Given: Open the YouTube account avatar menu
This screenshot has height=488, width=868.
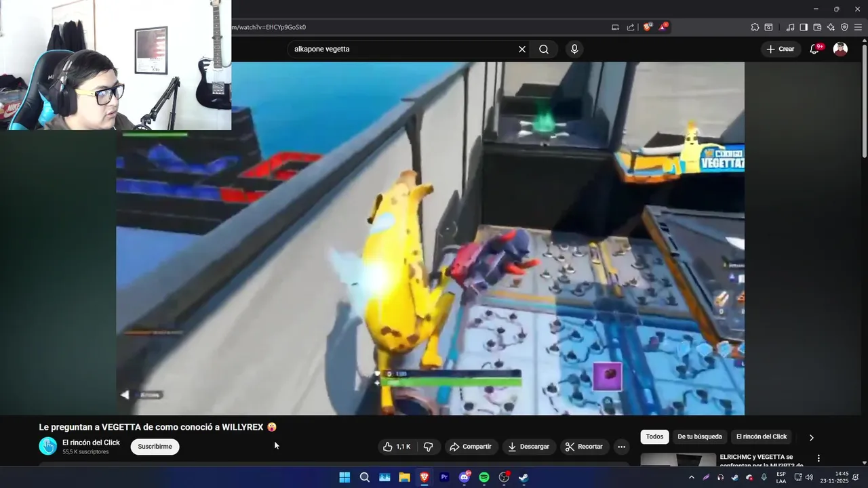Looking at the screenshot, I should click(x=840, y=49).
